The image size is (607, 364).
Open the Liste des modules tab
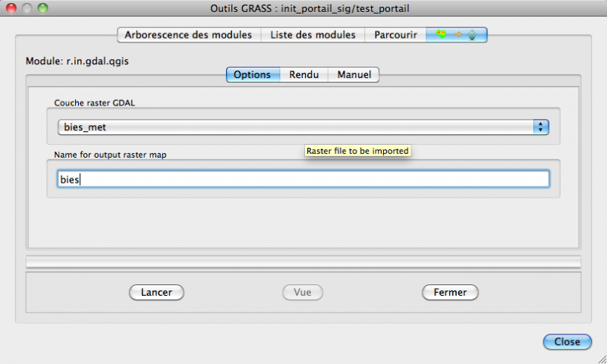(x=313, y=35)
